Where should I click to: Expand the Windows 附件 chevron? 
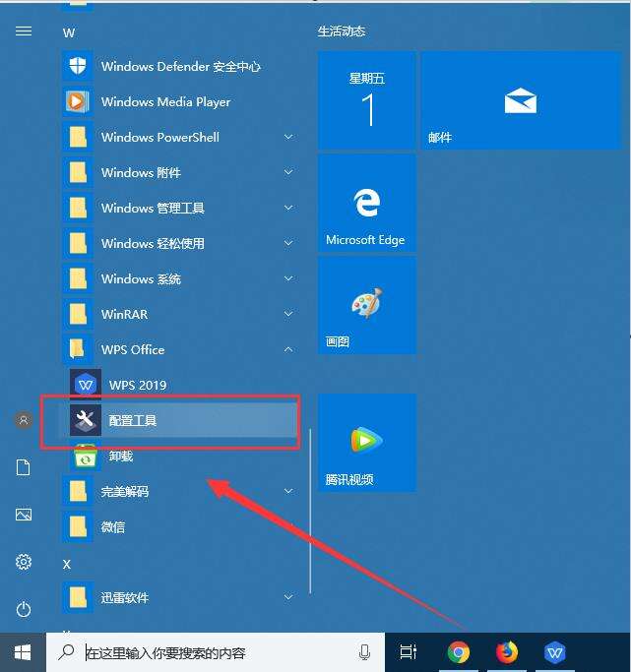click(x=288, y=172)
